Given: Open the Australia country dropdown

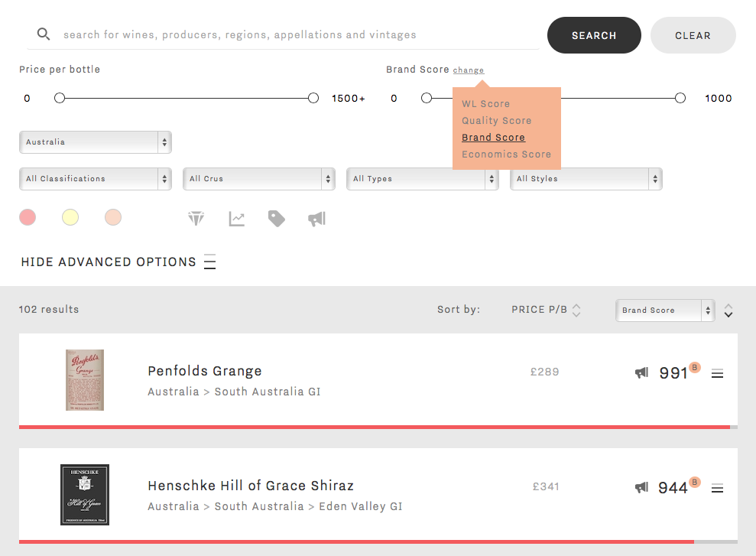Looking at the screenshot, I should click(x=96, y=142).
